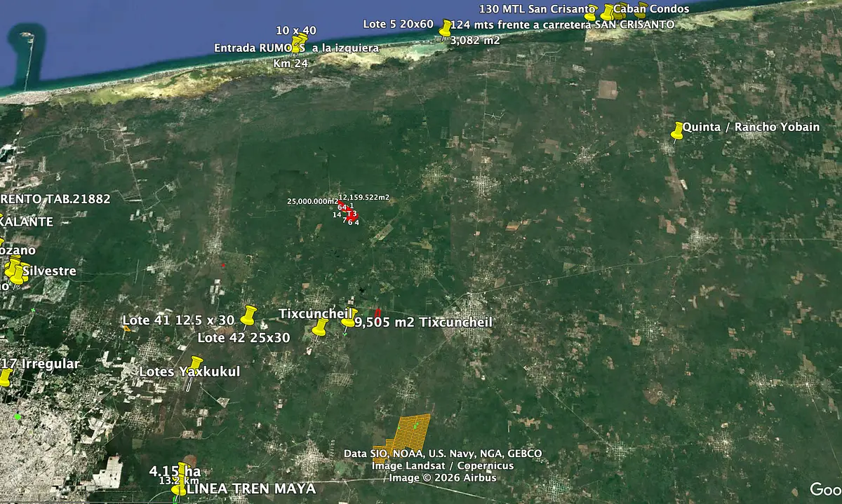Select the 9,505 m2 Tixcuncheil pushpin
842x504 pixels.
[x=349, y=318]
